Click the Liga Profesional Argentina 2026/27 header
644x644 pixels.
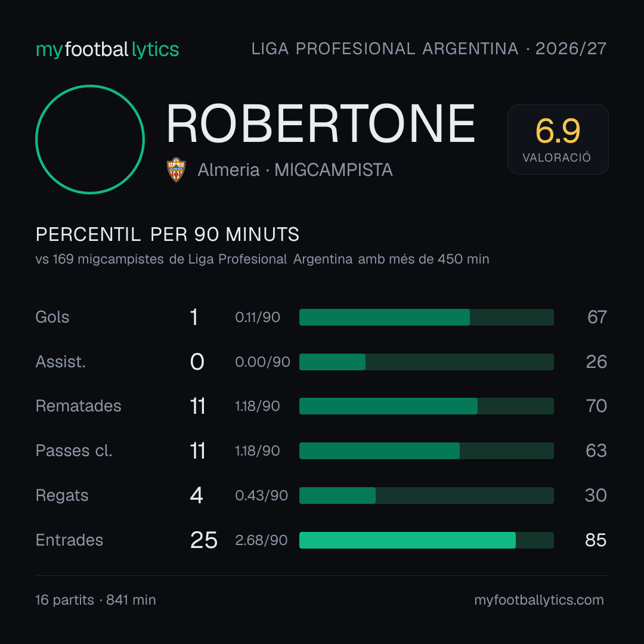point(429,49)
